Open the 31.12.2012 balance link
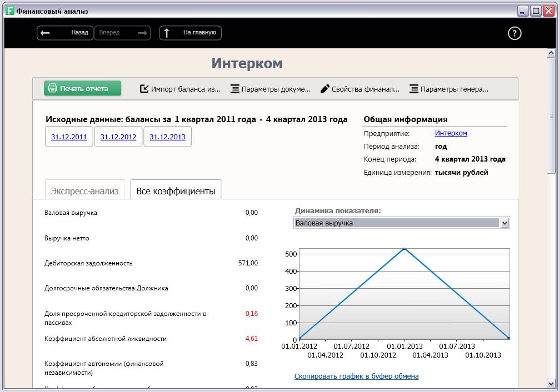559x392 pixels. pos(118,137)
